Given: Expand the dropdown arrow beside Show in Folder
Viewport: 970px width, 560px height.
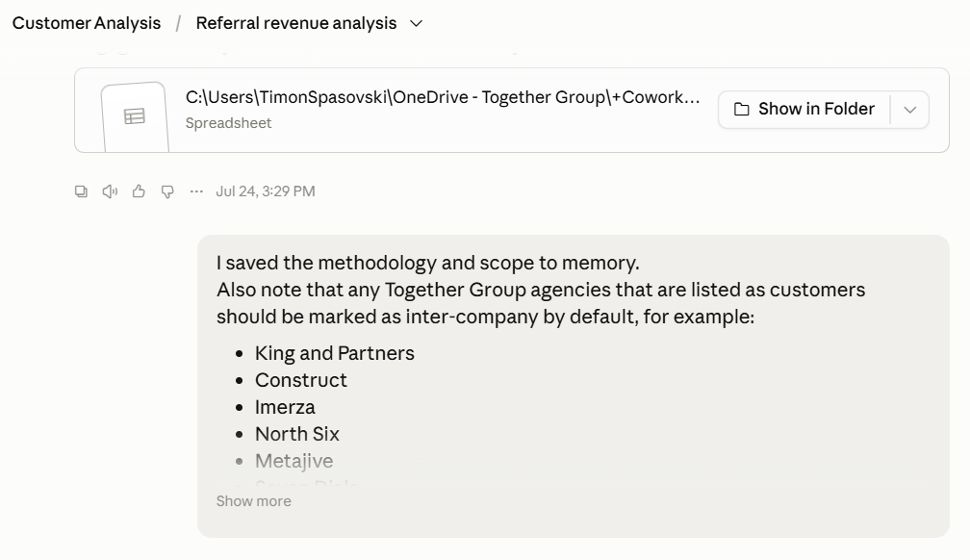Looking at the screenshot, I should pos(909,110).
